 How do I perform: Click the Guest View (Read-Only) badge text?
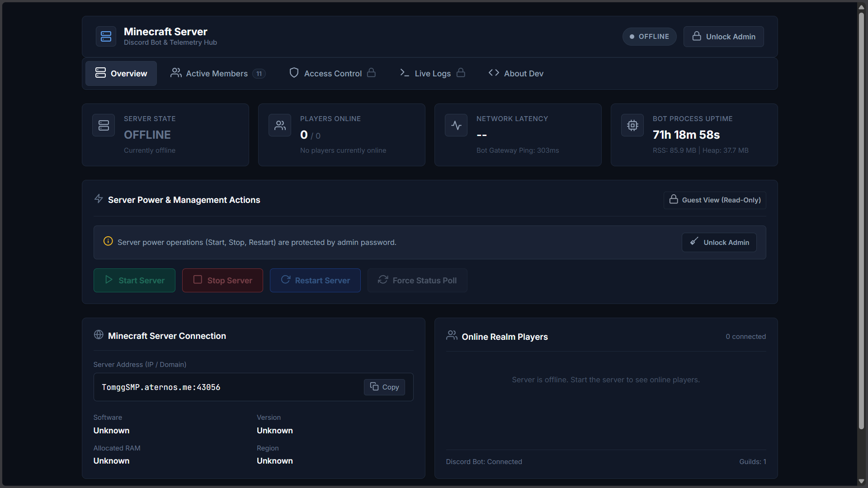pyautogui.click(x=722, y=200)
